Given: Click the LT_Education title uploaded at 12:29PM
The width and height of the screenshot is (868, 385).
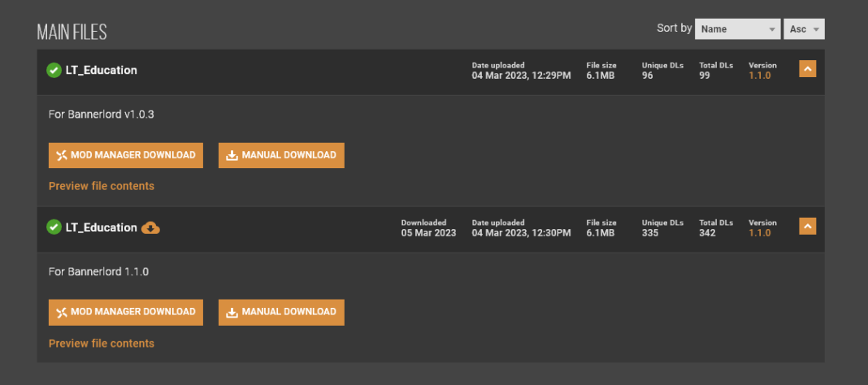Looking at the screenshot, I should [102, 70].
